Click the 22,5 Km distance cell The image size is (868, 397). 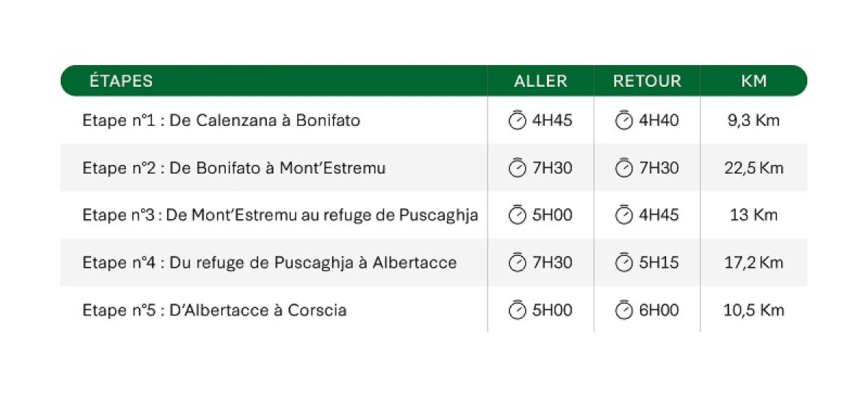(x=754, y=168)
